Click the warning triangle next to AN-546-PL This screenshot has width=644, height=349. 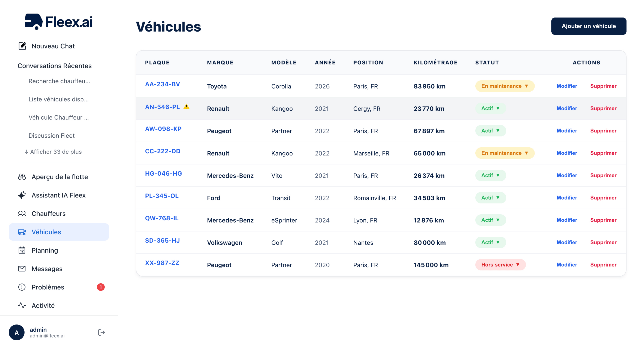pyautogui.click(x=186, y=107)
